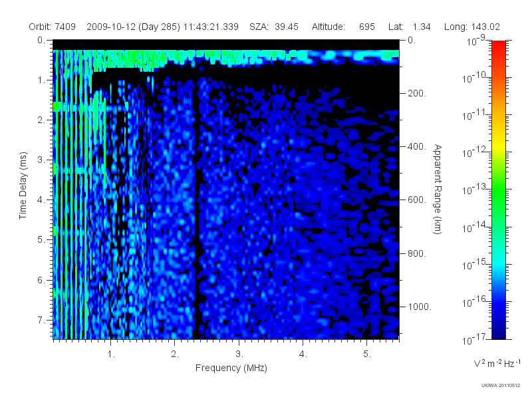This screenshot has height=399, width=532.
Task: Click the time delay tick label '2.'
Action: tap(41, 120)
